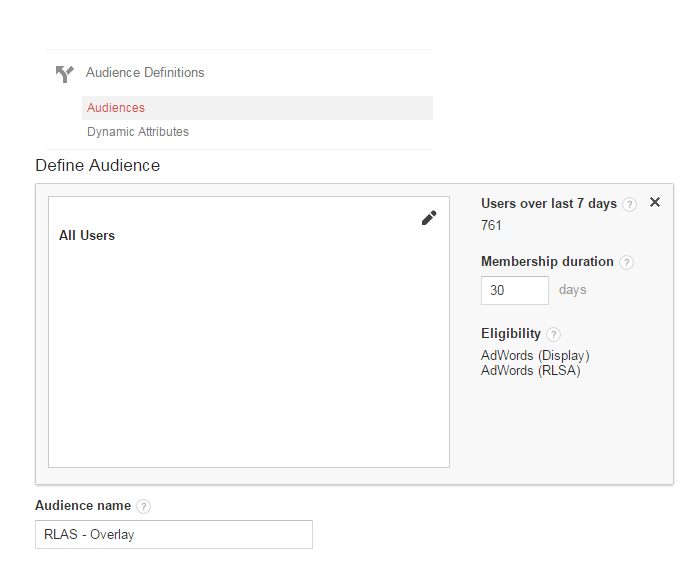
Task: Click the AdWords (RLSA) eligibility text
Action: point(530,371)
